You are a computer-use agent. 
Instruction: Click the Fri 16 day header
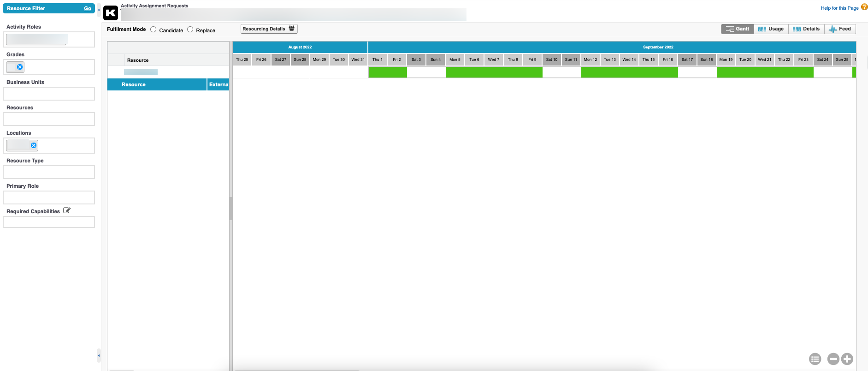(x=668, y=60)
